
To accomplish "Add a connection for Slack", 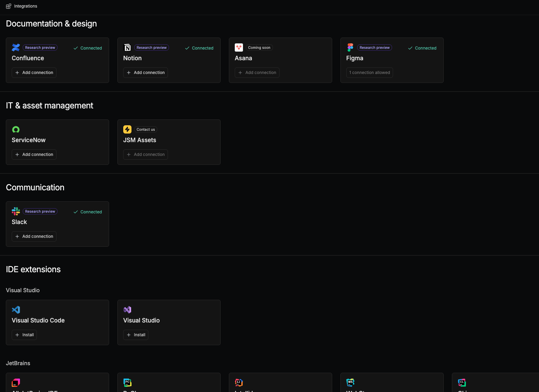I will pos(34,236).
